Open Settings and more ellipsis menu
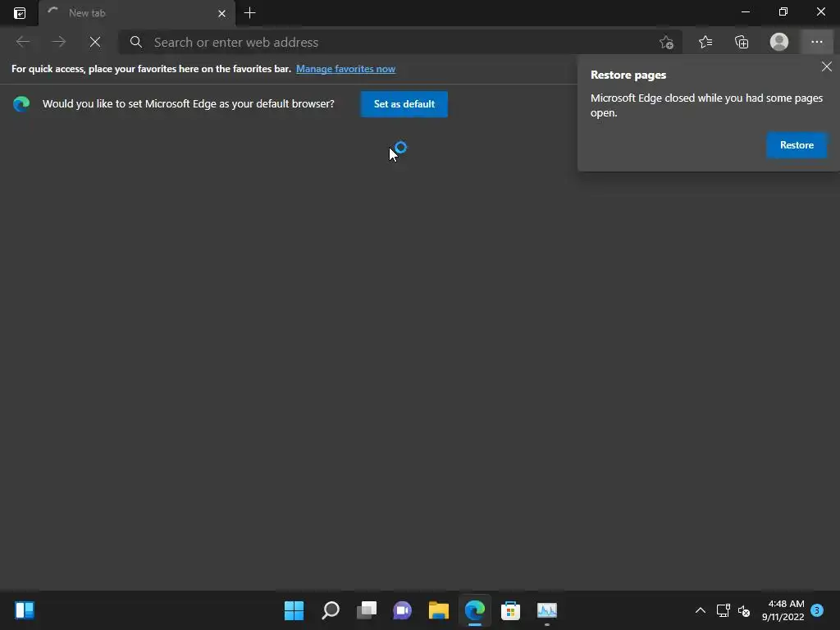 [x=816, y=42]
